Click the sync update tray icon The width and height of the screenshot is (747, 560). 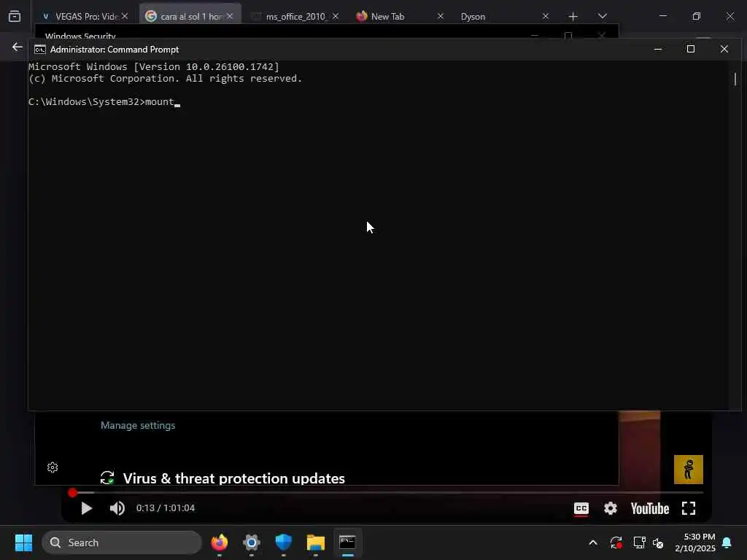616,542
